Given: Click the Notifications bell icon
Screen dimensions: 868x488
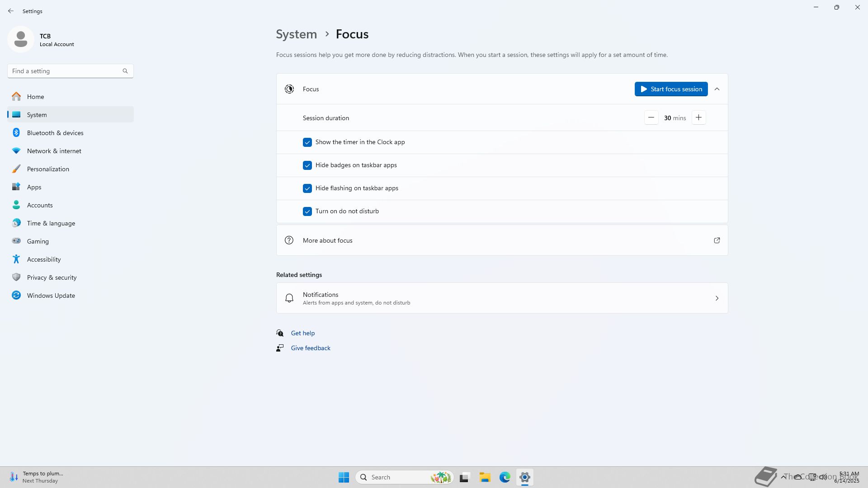Looking at the screenshot, I should click(x=289, y=298).
